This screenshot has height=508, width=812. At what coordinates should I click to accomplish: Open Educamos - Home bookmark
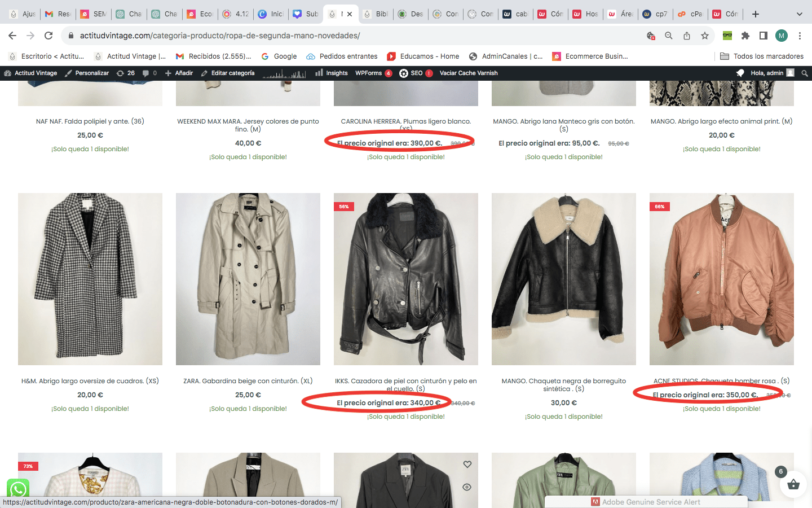pos(423,56)
